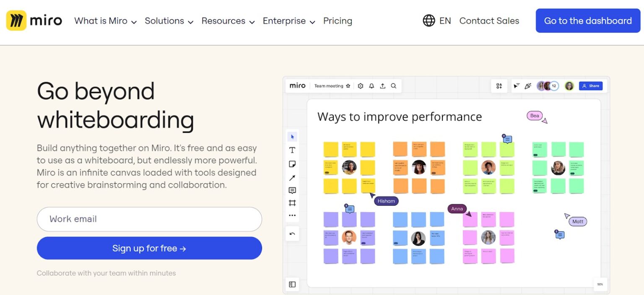Toggle the panel icon at bottom-left of board
This screenshot has width=644, height=295.
pyautogui.click(x=292, y=285)
